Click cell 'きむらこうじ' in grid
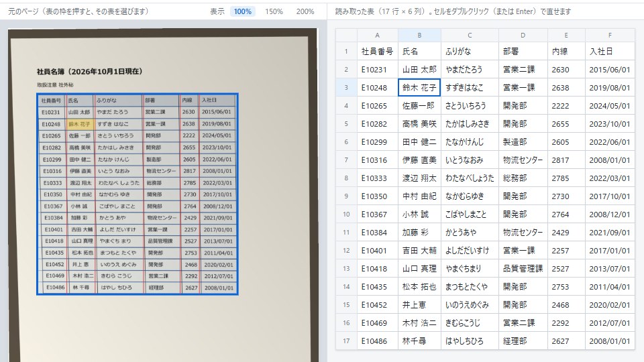 click(470, 322)
